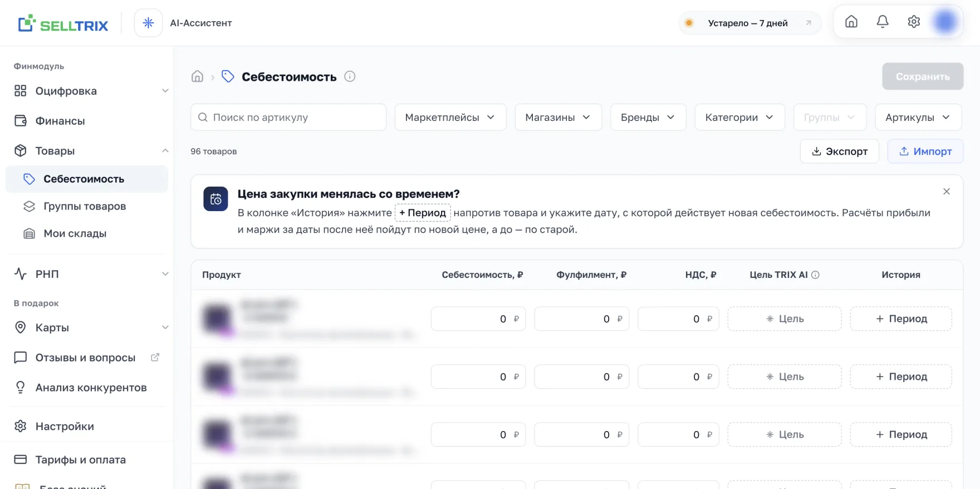Open the AI-Ассистент sparkle icon button
This screenshot has width=980, height=489.
(x=148, y=23)
